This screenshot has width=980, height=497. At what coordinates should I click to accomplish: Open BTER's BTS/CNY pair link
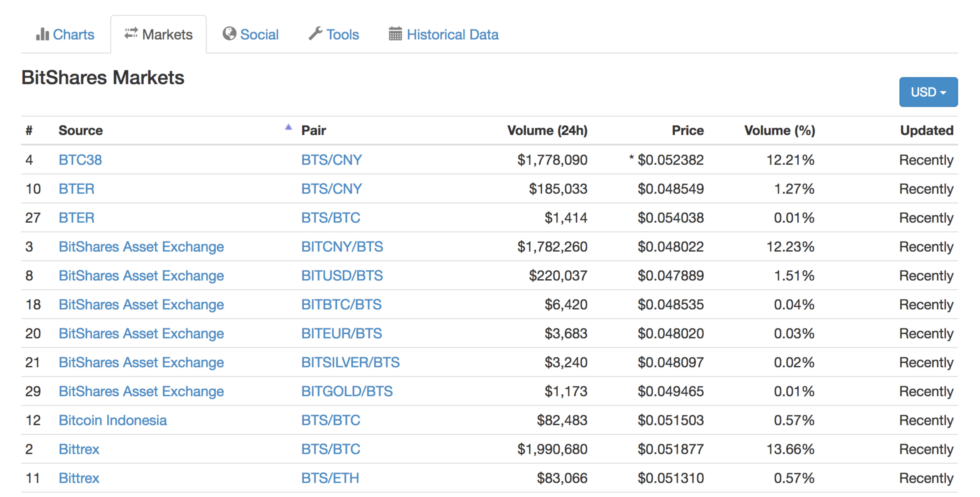click(331, 189)
